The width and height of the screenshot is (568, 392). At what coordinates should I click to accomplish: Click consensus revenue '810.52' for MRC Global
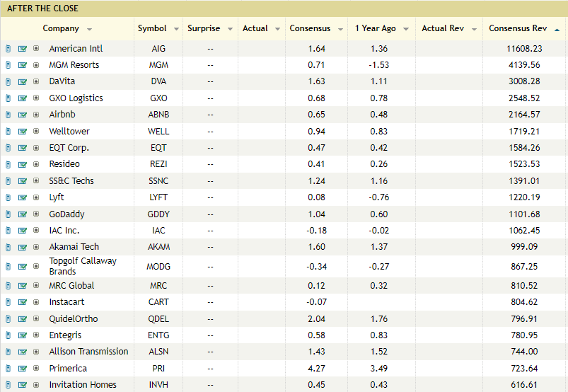pos(524,285)
